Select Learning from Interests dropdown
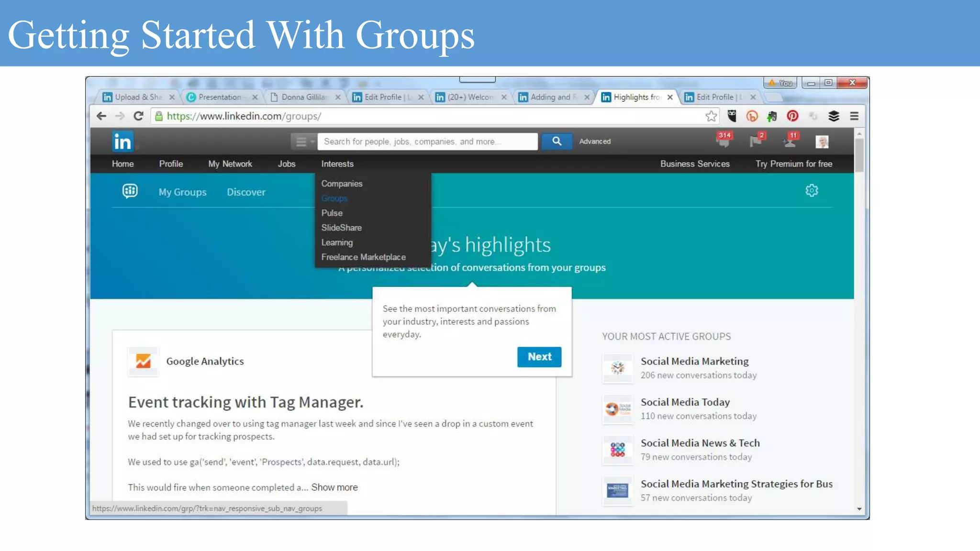 coord(337,242)
